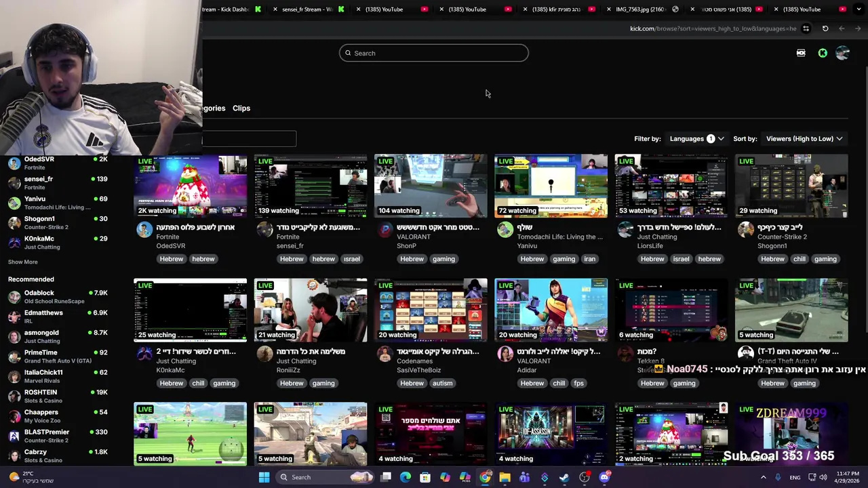The image size is (868, 488).
Task: Click the kick.com address bar
Action: coord(712,28)
